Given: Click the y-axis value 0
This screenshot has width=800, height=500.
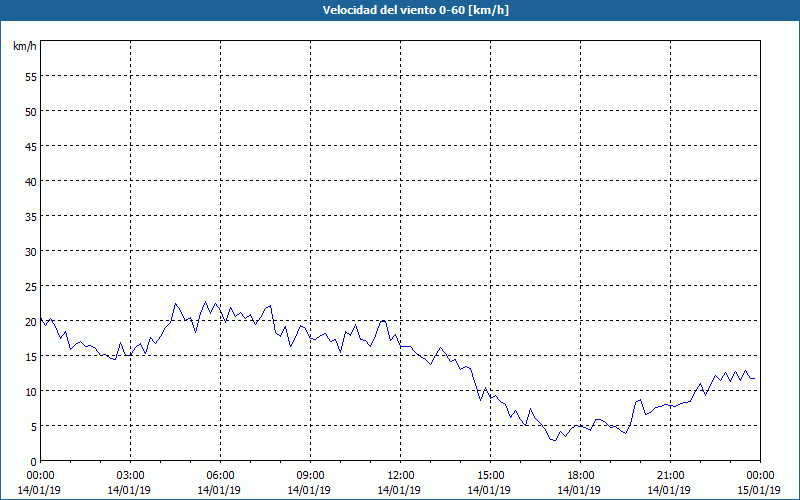Looking at the screenshot, I should pyautogui.click(x=34, y=462).
